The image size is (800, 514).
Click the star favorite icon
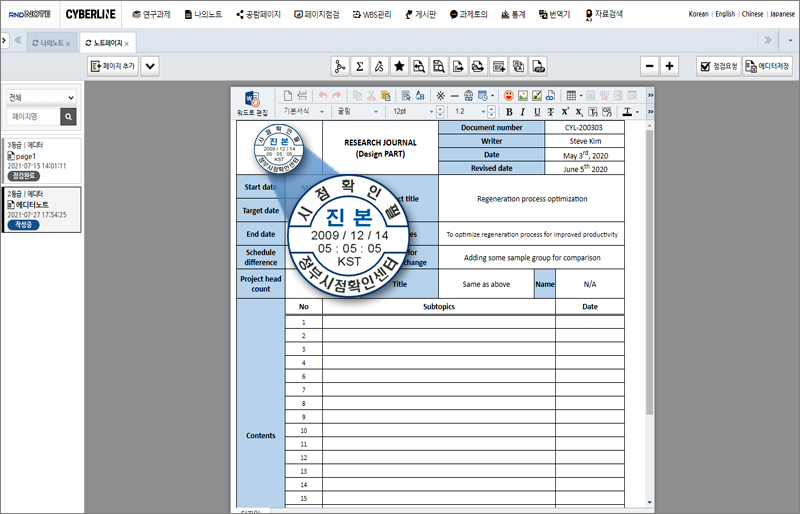pos(398,66)
